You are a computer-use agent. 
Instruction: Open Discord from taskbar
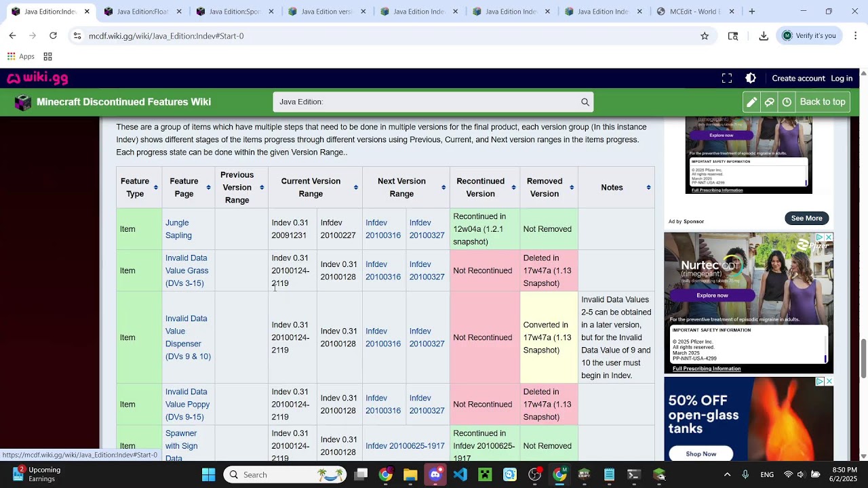pyautogui.click(x=435, y=474)
